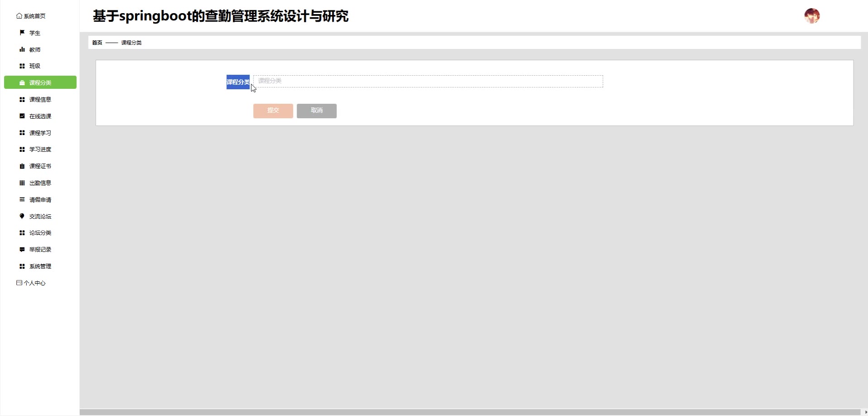The width and height of the screenshot is (868, 416).
Task: Click the grid icon next to 系统管理
Action: click(22, 266)
